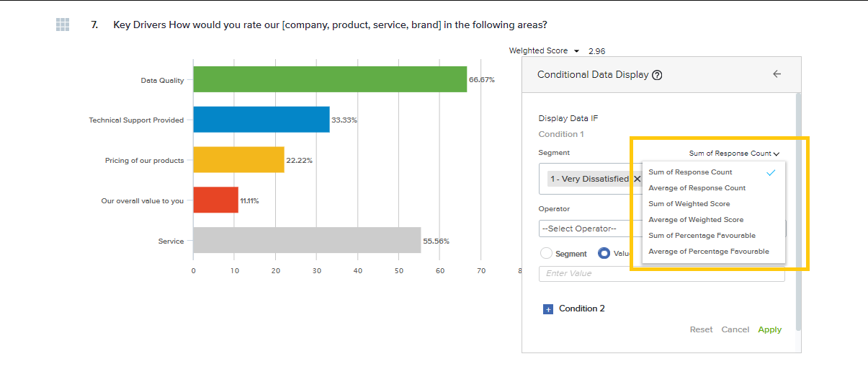868x377 pixels.
Task: Click the back arrow in the panel header
Action: 777,74
